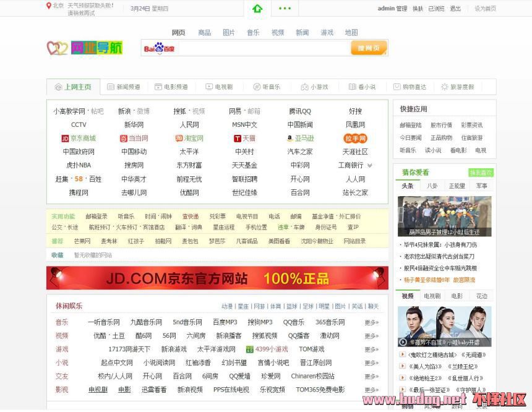Click the 淘宝网 orange icon
Image resolution: width=532 pixels, height=412 pixels.
(179, 138)
